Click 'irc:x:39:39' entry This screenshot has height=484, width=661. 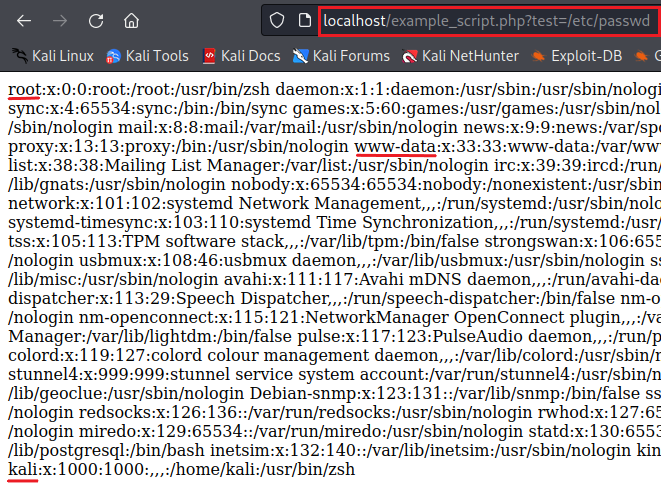[x=541, y=165]
